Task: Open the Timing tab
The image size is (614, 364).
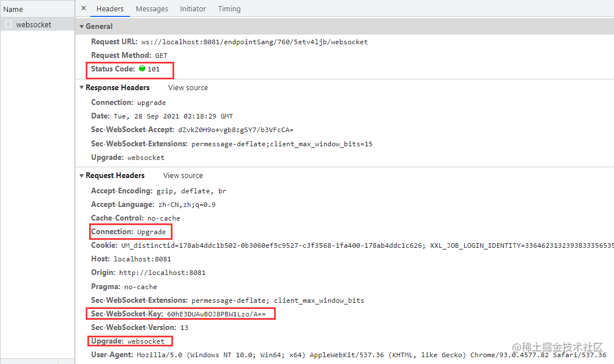Action: click(229, 9)
